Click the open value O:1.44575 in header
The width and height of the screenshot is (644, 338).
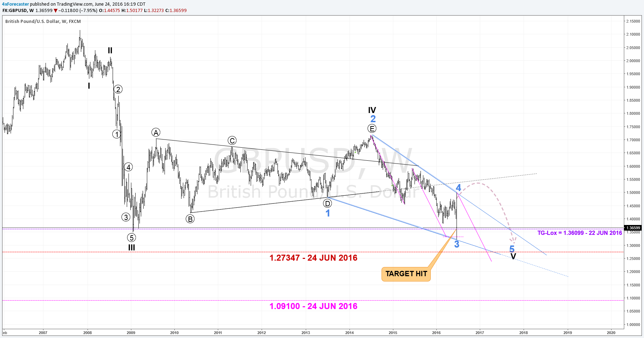109,11
